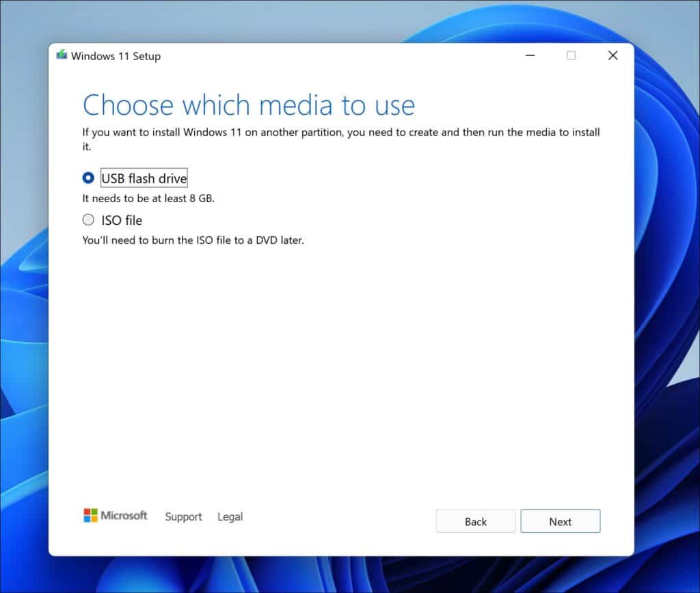Open the Legal link

click(x=230, y=516)
